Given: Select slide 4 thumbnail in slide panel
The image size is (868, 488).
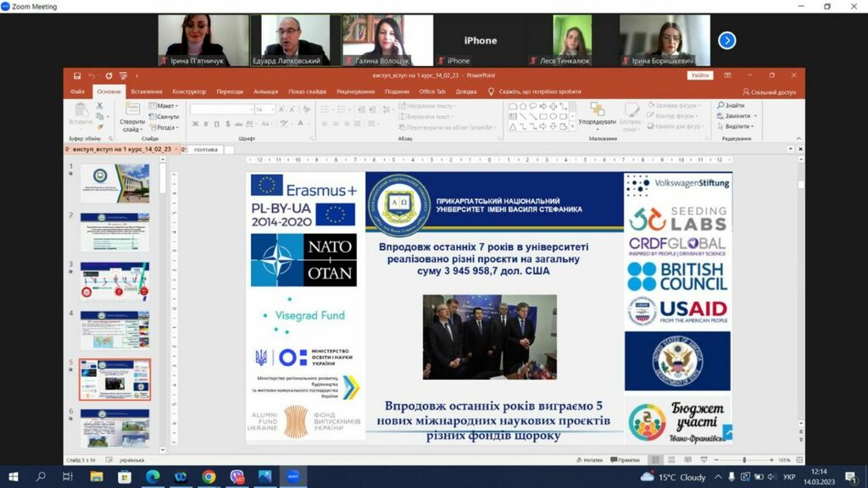Looking at the screenshot, I should (114, 329).
